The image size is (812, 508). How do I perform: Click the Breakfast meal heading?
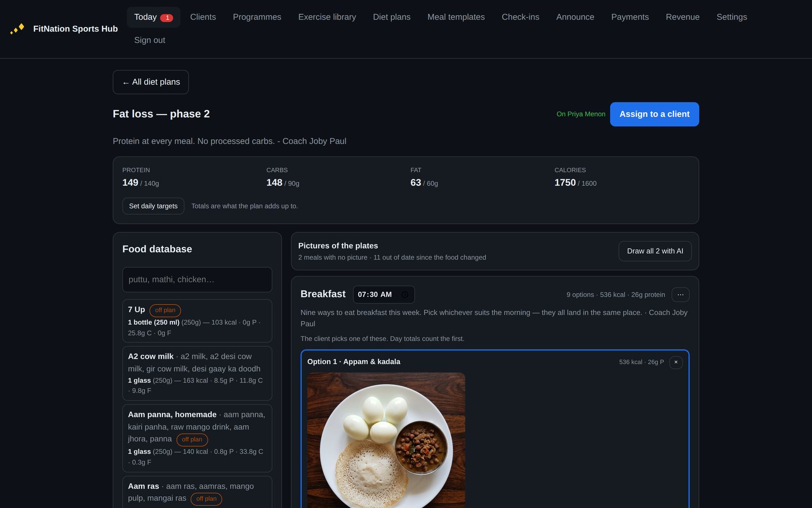[x=323, y=294]
